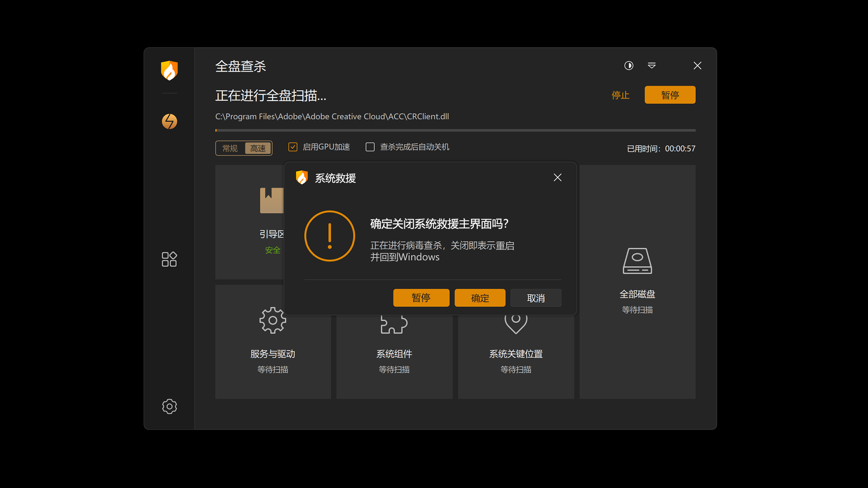
Task: Click the Huorong shield logo in sidebar
Action: click(169, 70)
